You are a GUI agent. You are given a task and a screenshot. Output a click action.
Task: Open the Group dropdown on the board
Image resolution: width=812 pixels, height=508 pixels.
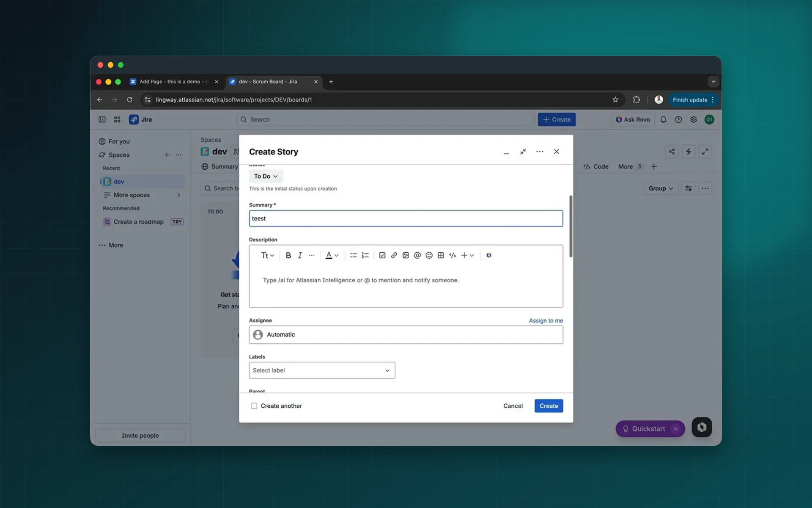tap(661, 188)
